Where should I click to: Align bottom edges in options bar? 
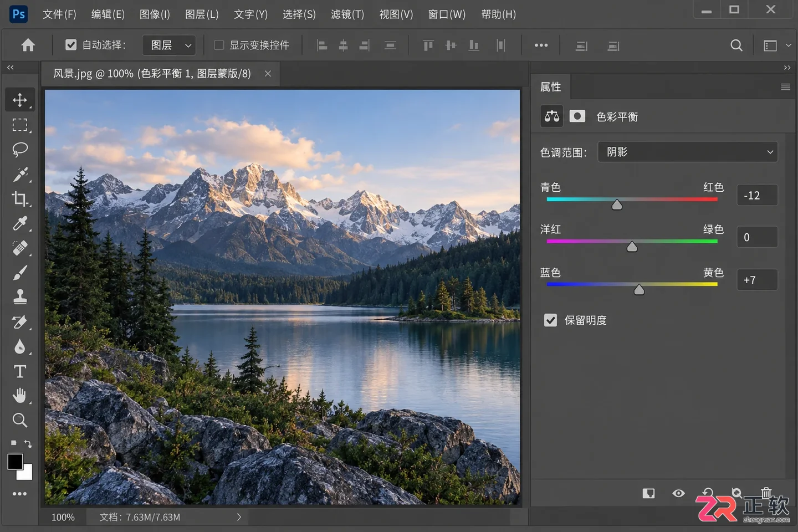point(473,45)
